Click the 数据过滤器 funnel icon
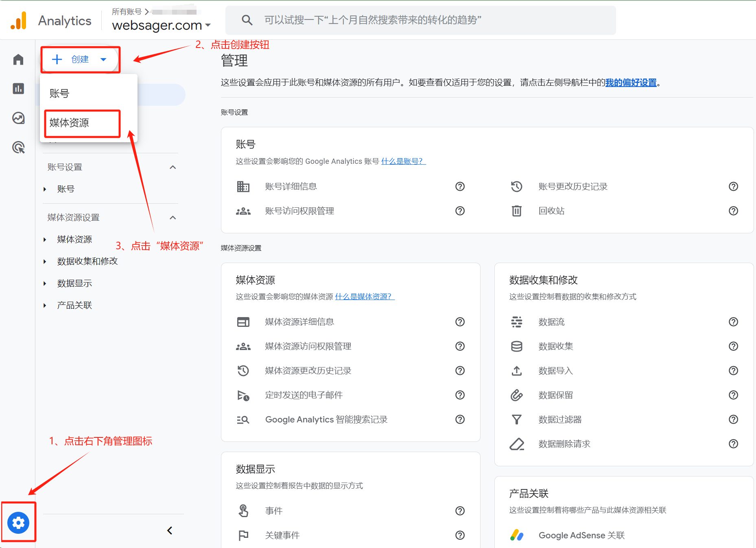 (x=517, y=420)
